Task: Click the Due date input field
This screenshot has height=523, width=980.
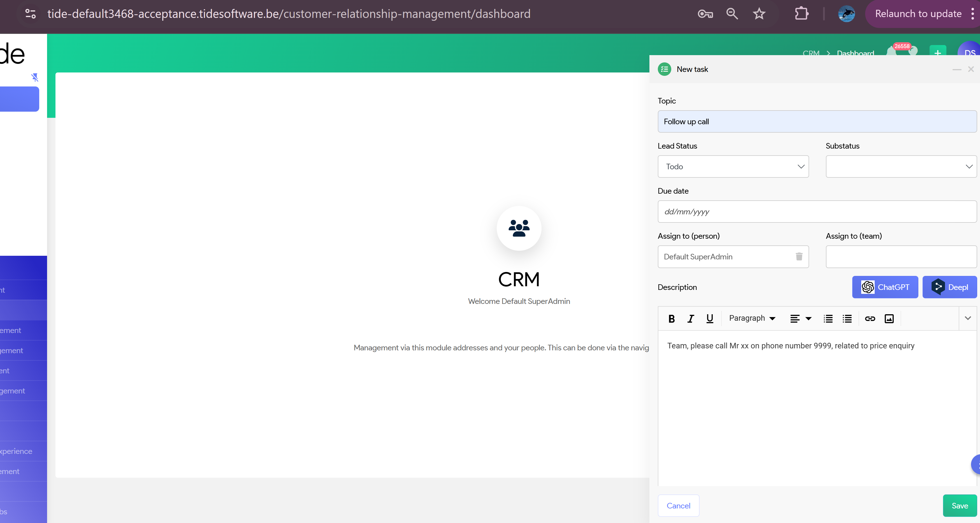Action: point(817,212)
